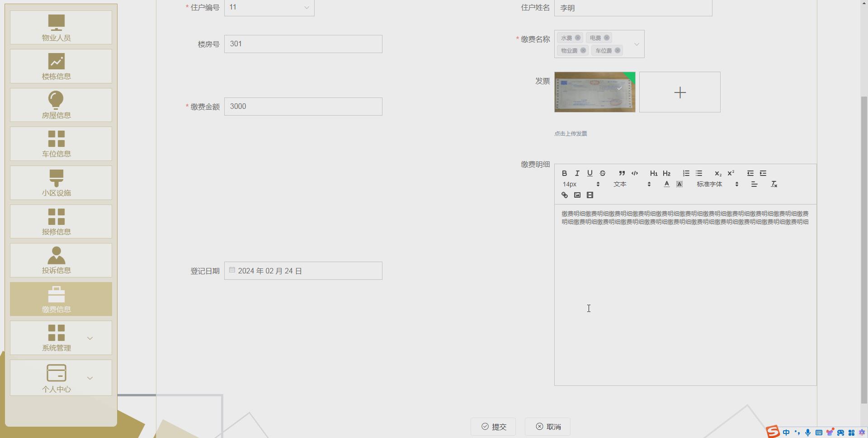Activate voice input microphone in IME bar
Image resolution: width=868 pixels, height=438 pixels.
[808, 433]
